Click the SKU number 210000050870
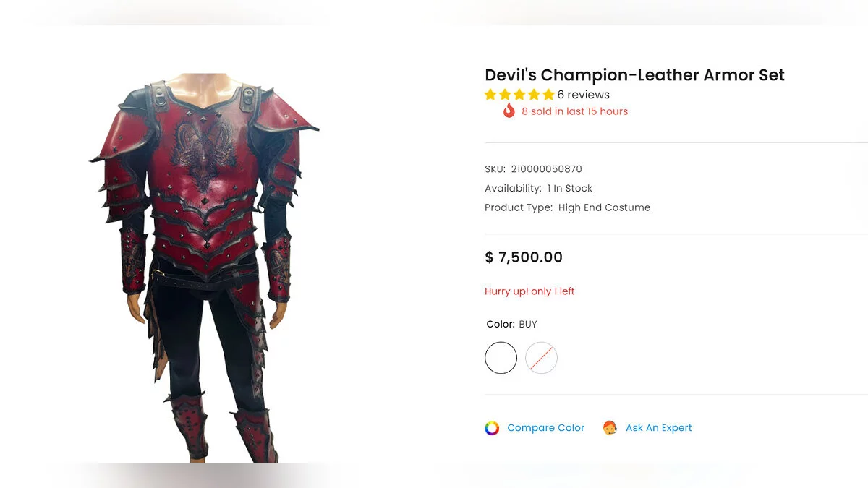The width and height of the screenshot is (868, 488). click(546, 169)
